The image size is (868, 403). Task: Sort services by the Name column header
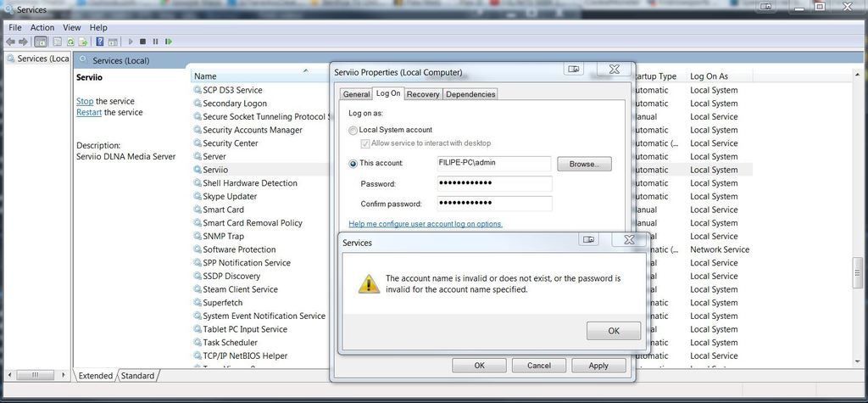[x=260, y=76]
